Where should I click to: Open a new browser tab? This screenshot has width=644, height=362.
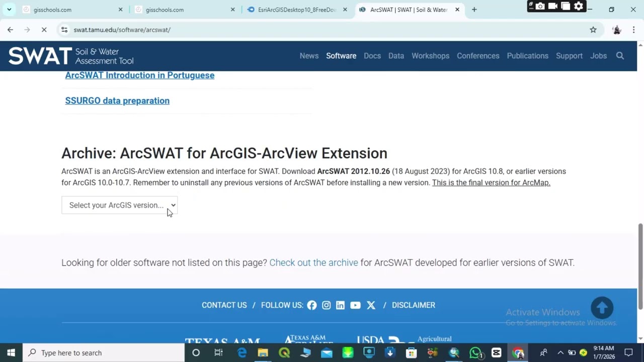(x=474, y=10)
